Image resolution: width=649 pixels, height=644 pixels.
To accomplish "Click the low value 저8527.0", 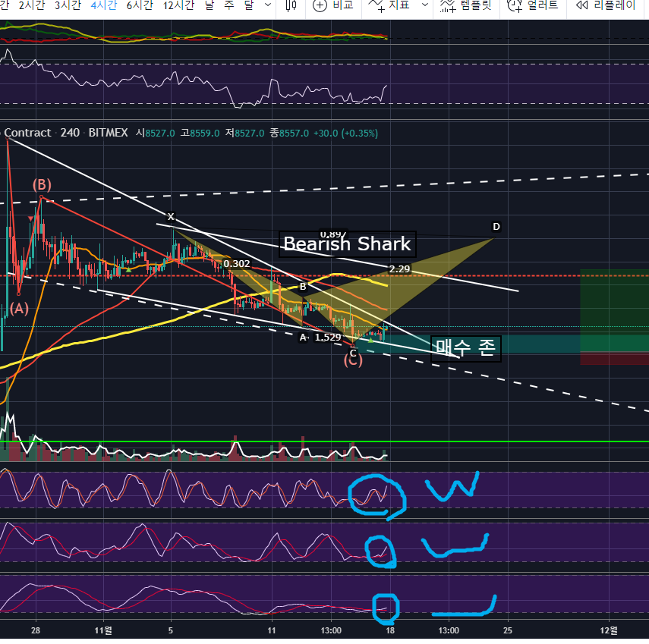I will point(244,134).
